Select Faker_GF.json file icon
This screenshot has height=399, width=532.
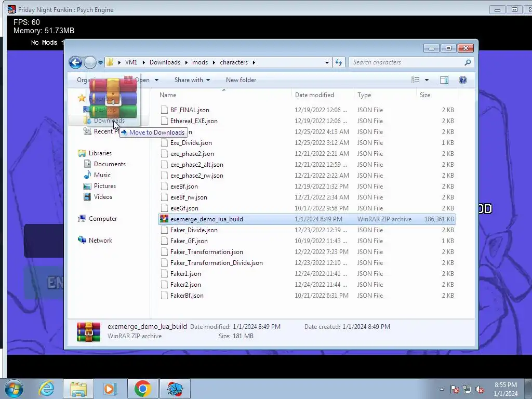[164, 241]
